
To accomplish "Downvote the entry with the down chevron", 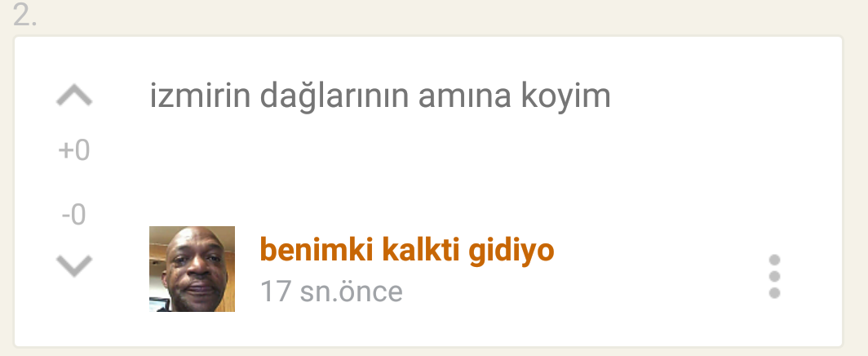I will coord(74,265).
